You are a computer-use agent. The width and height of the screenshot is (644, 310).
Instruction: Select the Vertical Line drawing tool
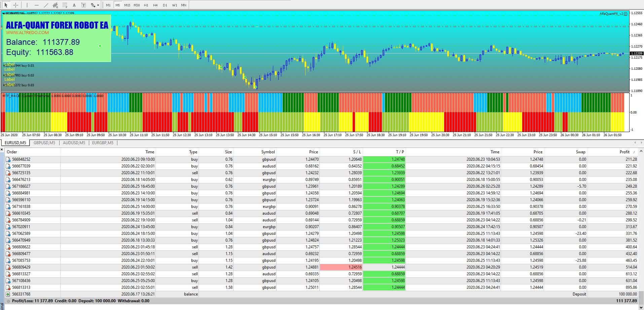[27, 5]
